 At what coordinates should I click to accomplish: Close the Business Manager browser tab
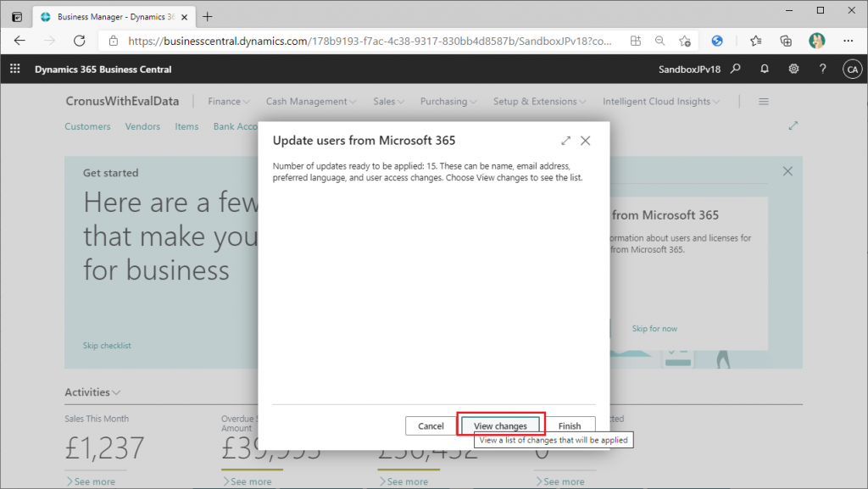[184, 17]
